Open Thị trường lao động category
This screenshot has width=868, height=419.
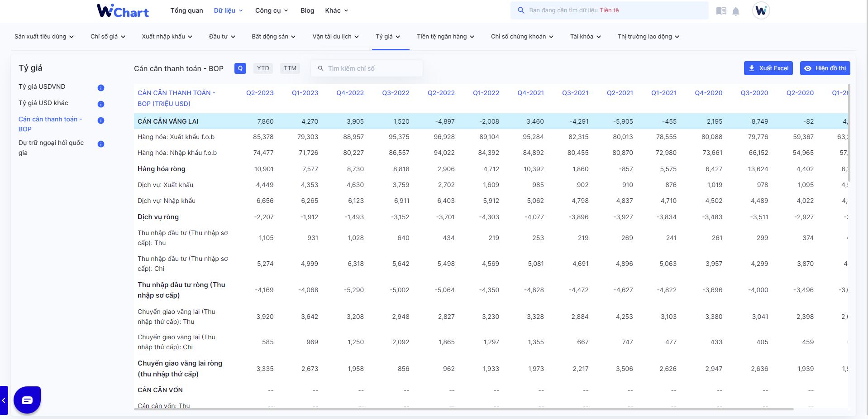pyautogui.click(x=649, y=37)
